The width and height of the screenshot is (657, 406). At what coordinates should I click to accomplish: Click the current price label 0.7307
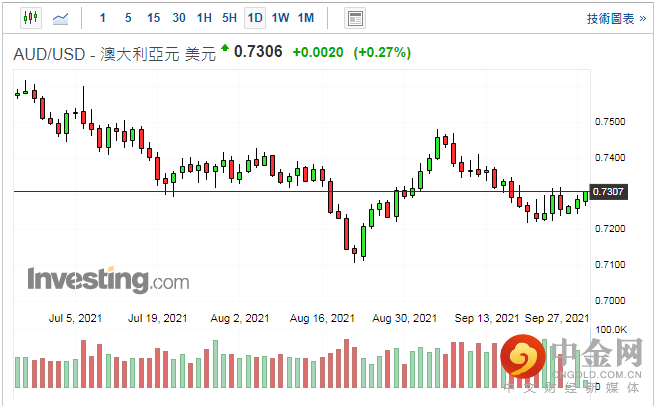[x=609, y=191]
